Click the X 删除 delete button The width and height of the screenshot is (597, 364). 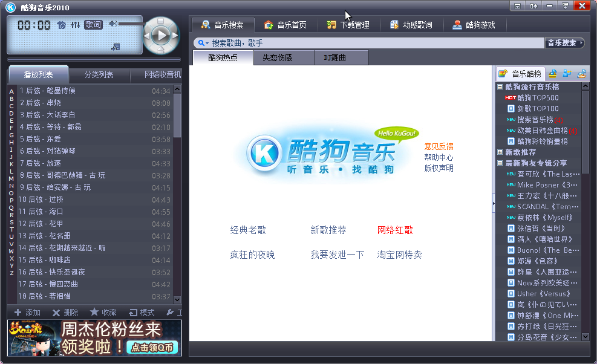(65, 313)
